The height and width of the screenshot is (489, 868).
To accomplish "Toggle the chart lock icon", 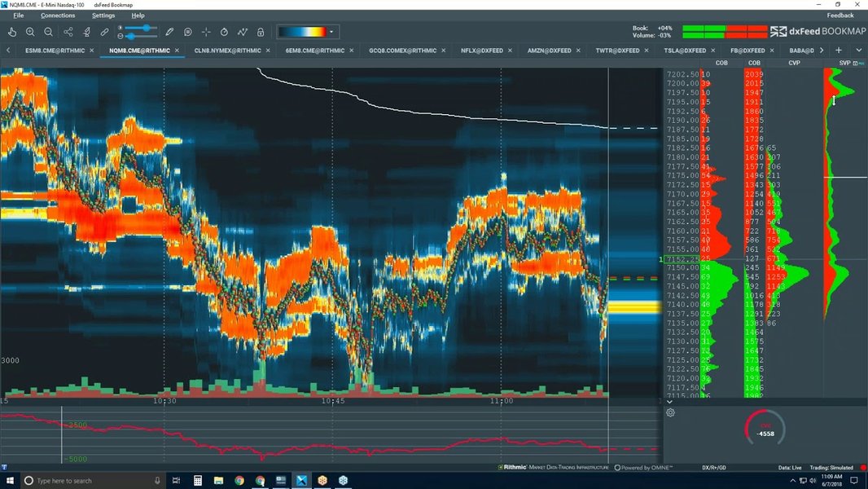I will click(x=261, y=31).
